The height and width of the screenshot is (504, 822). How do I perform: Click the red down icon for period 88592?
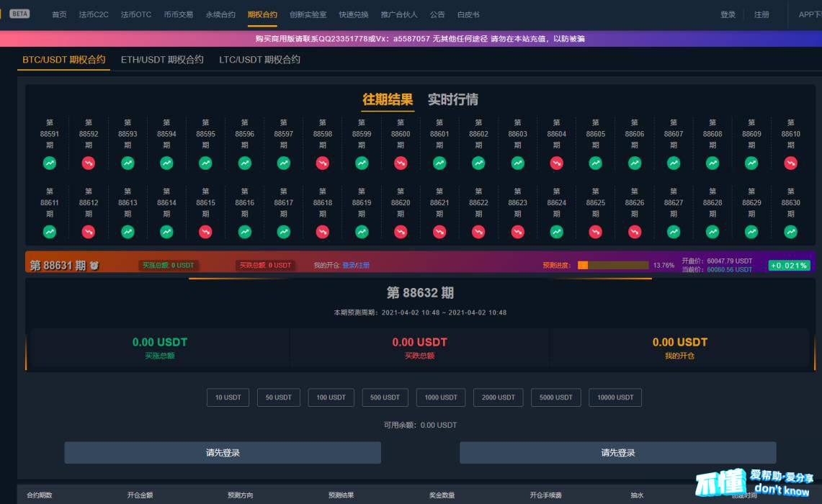tap(89, 163)
